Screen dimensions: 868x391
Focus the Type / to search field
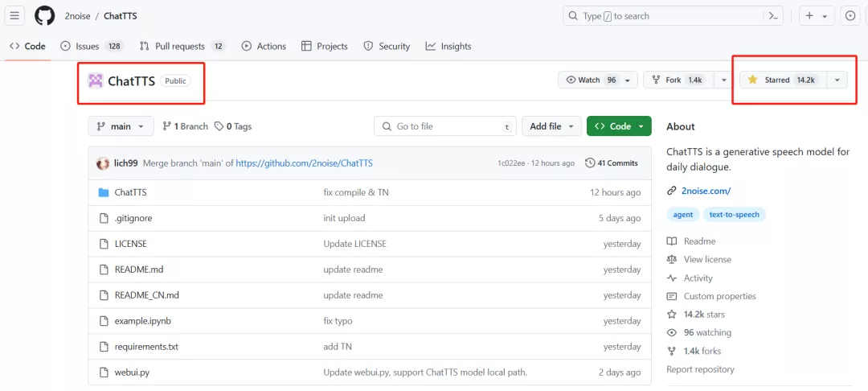point(674,16)
